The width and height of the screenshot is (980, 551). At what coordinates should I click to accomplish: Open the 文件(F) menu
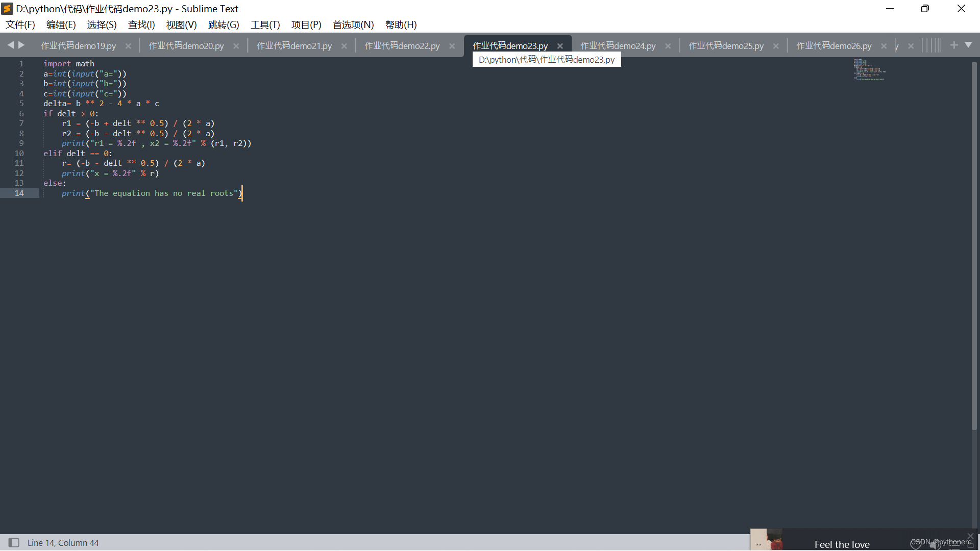[x=20, y=24]
